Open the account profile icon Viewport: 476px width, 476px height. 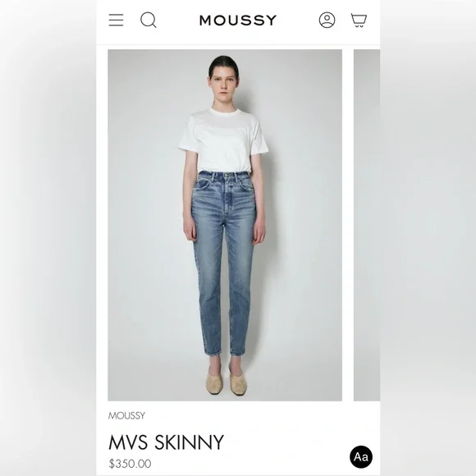[x=327, y=20]
